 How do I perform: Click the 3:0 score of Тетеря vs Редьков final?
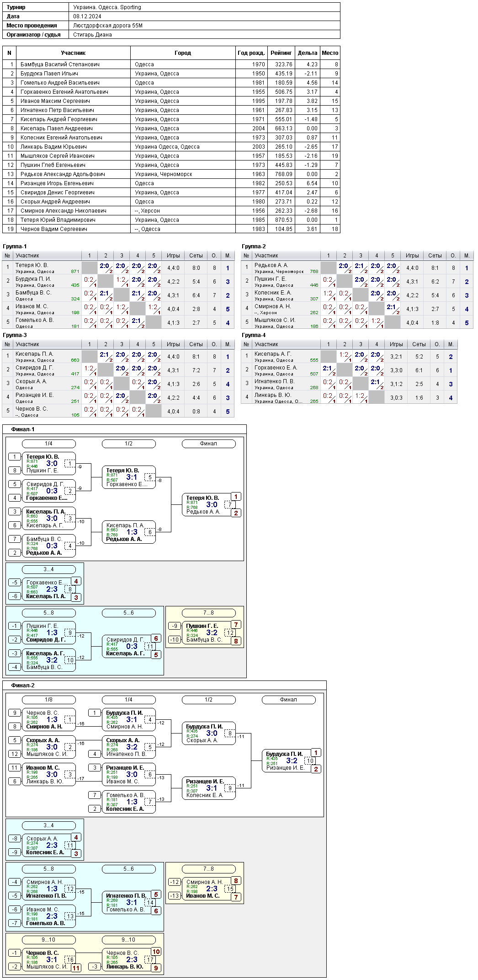click(x=212, y=504)
